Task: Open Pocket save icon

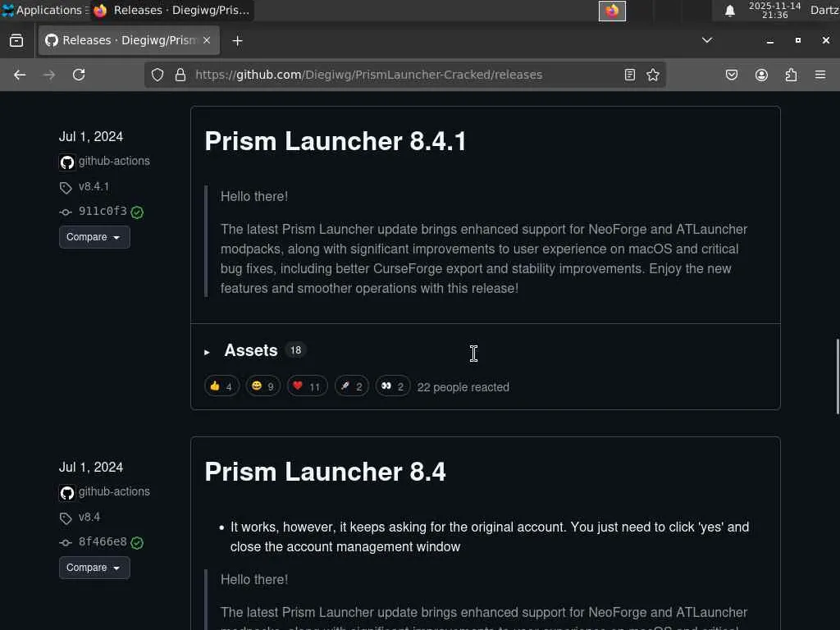Action: pos(731,75)
